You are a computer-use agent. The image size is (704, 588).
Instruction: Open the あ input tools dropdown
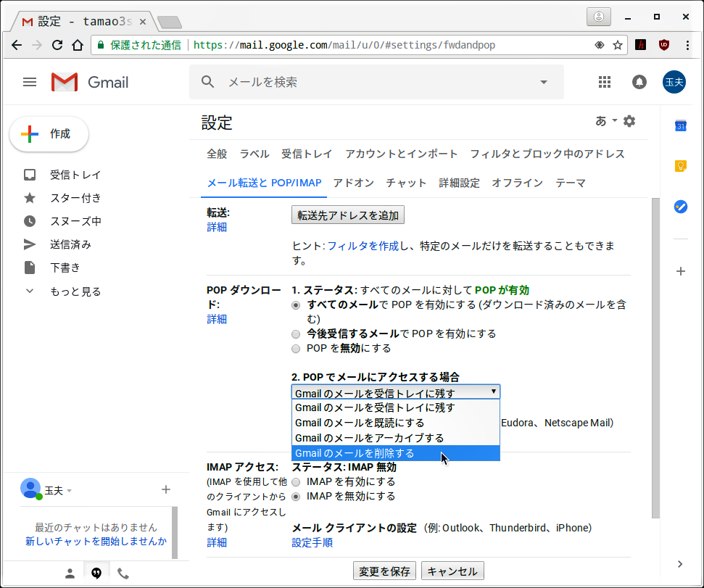(606, 121)
